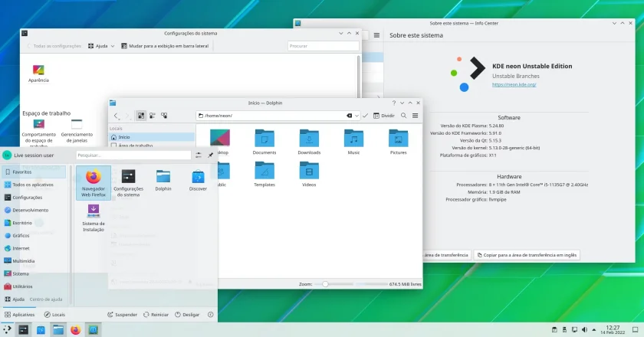Open Utilitários category in launcher
Viewport: 644px width, 337px height.
[x=34, y=286]
